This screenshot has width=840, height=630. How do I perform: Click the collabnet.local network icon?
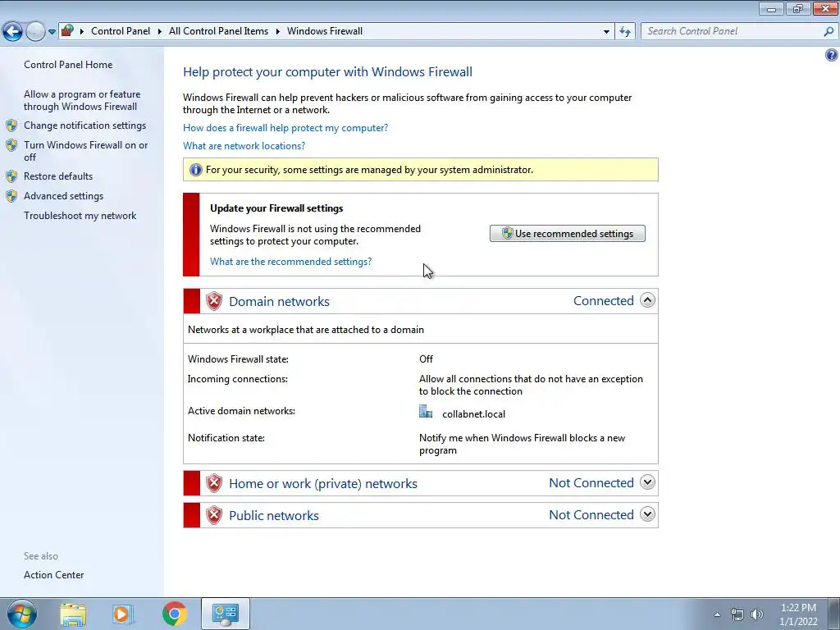[426, 412]
